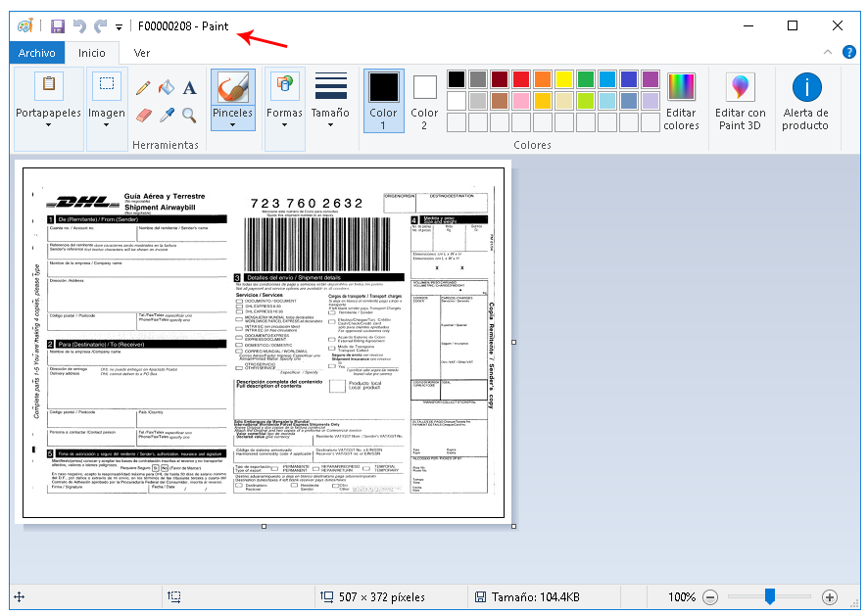
Task: Pick the green color swatch
Action: coord(586,79)
